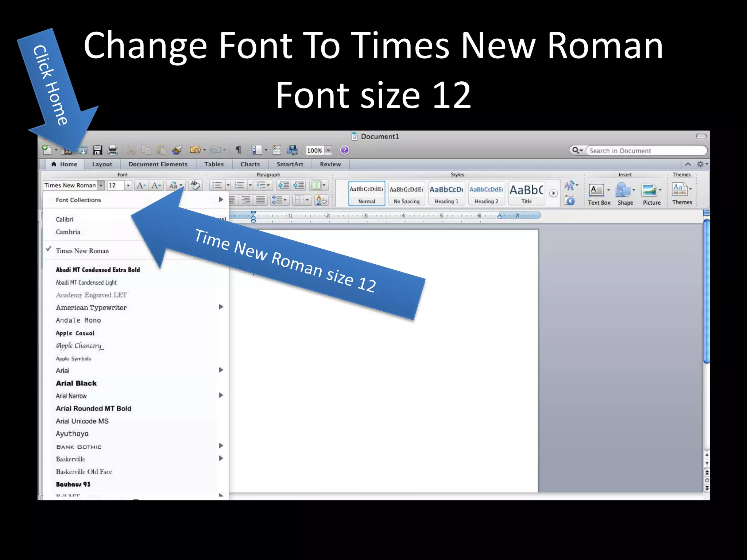
Task: Apply the Title style
Action: [x=526, y=194]
